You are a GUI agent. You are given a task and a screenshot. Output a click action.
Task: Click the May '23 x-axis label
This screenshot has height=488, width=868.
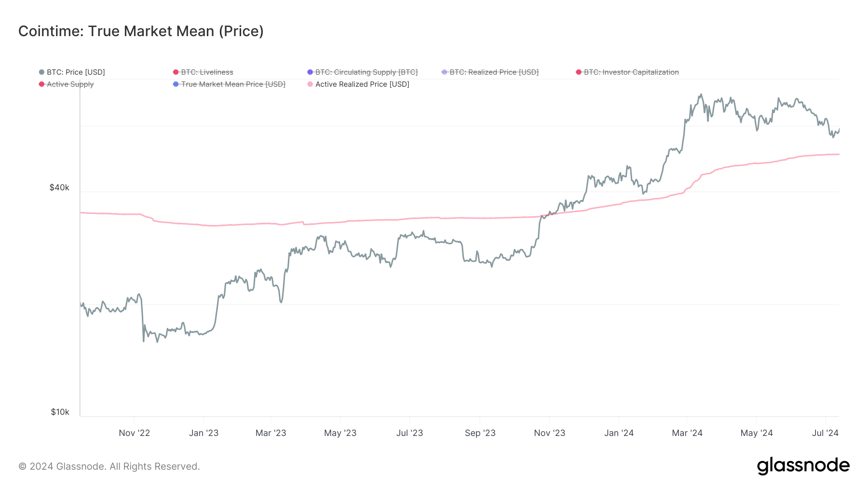click(340, 433)
